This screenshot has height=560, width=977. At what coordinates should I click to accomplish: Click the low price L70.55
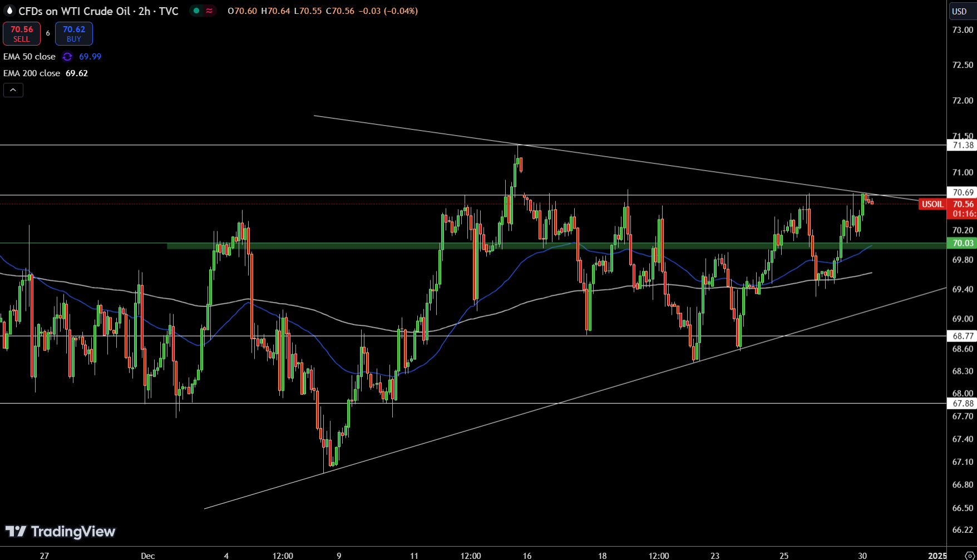307,11
